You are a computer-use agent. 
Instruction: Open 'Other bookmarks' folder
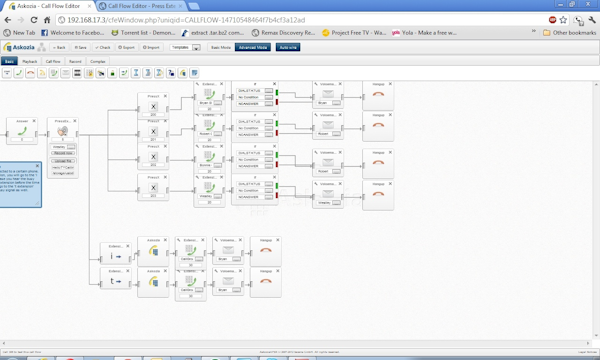pos(570,33)
